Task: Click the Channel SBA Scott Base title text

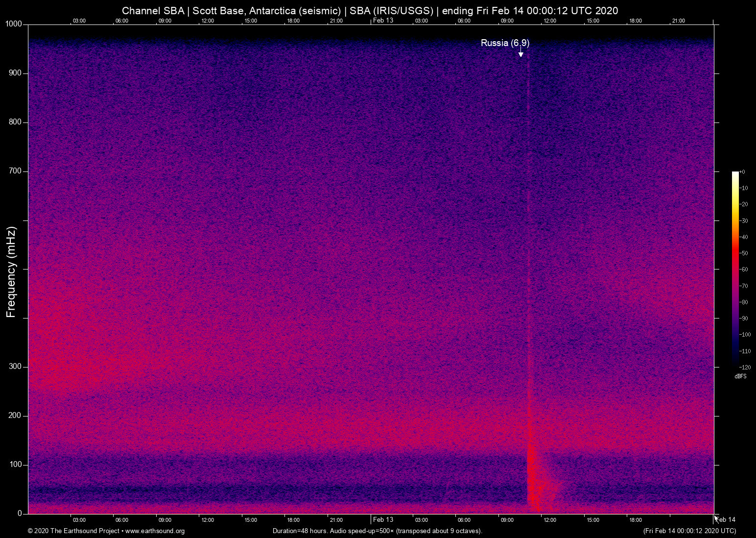Action: (x=370, y=10)
